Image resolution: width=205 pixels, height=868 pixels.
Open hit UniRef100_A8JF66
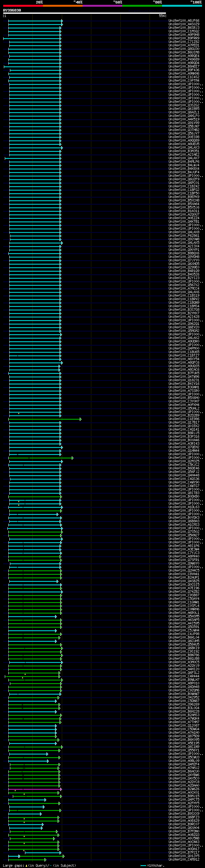184,21
